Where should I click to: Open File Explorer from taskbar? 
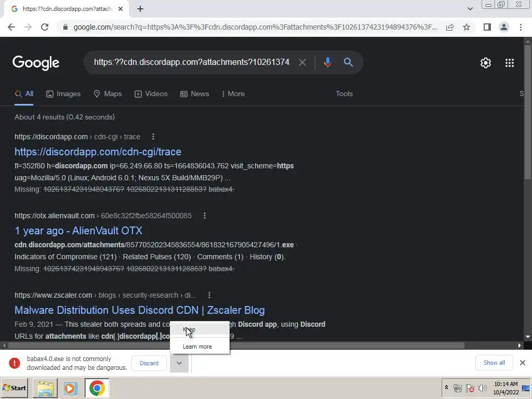click(x=45, y=388)
